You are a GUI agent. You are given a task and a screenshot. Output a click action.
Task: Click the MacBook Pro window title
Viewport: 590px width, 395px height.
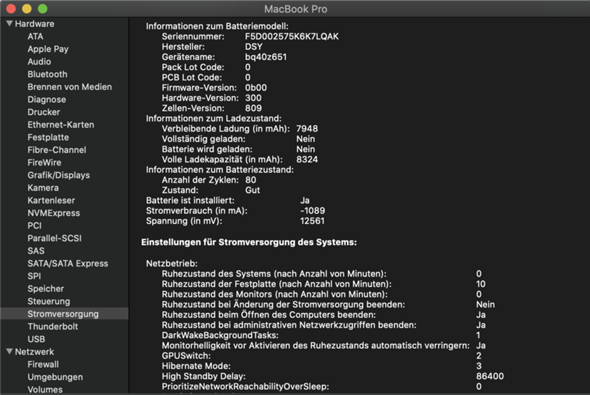click(296, 9)
